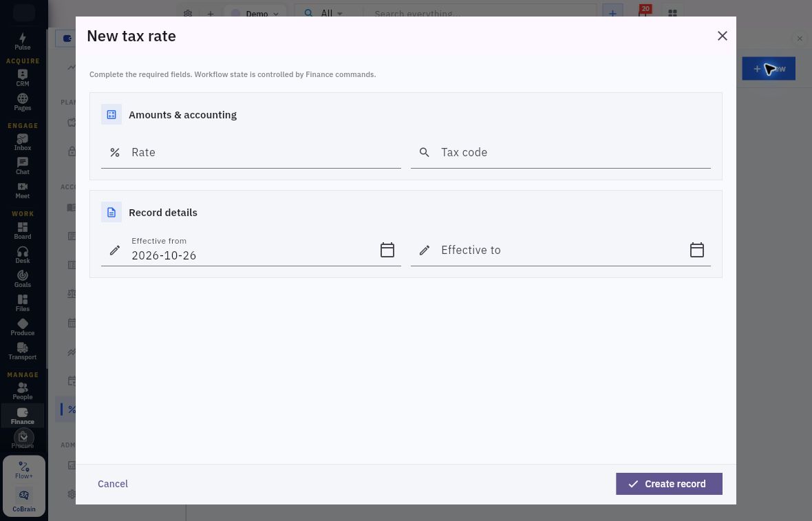Click the Effective to date field
812x521 pixels.
pyautogui.click(x=561, y=250)
